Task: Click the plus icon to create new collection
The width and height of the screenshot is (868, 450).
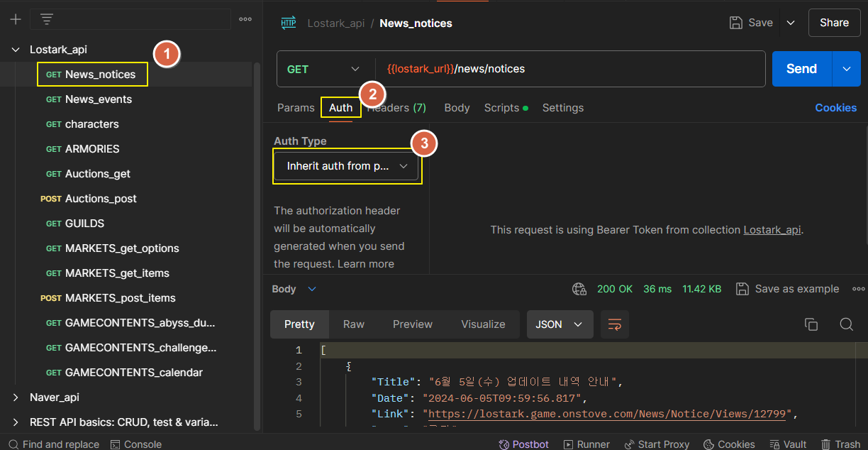Action: [16, 19]
